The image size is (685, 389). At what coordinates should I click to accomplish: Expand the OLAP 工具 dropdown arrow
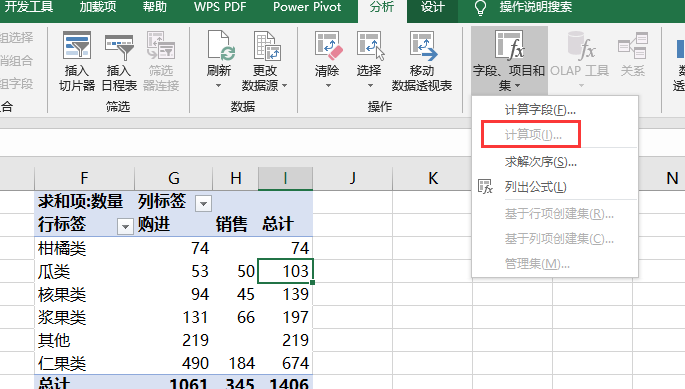point(581,86)
